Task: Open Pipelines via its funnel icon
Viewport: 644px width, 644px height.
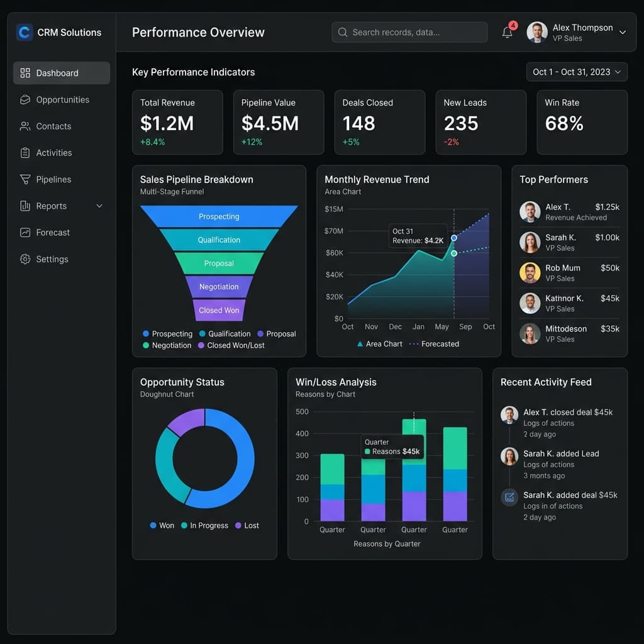Action: 24,179
